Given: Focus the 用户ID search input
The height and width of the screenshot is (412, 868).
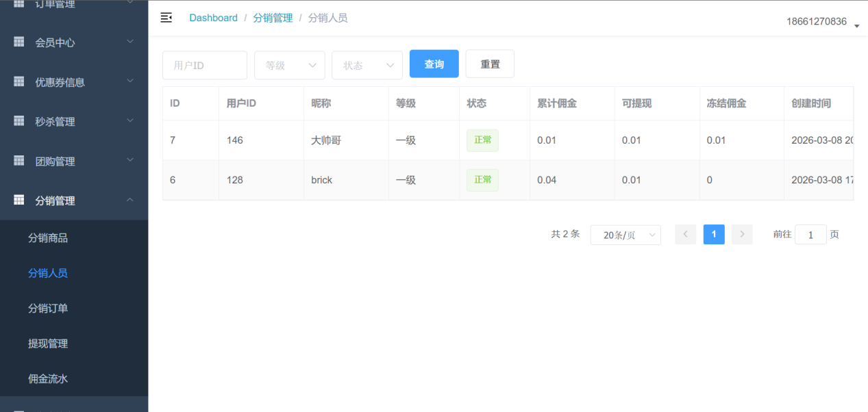Looking at the screenshot, I should pos(204,65).
